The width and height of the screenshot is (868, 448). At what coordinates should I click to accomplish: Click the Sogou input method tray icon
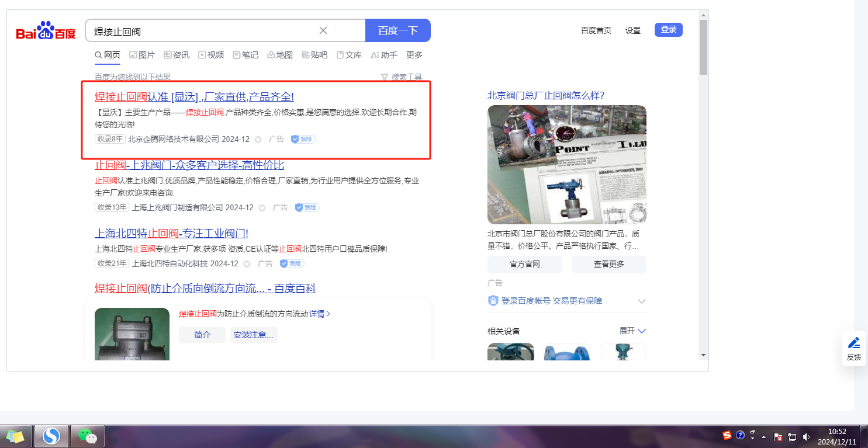pyautogui.click(x=727, y=435)
